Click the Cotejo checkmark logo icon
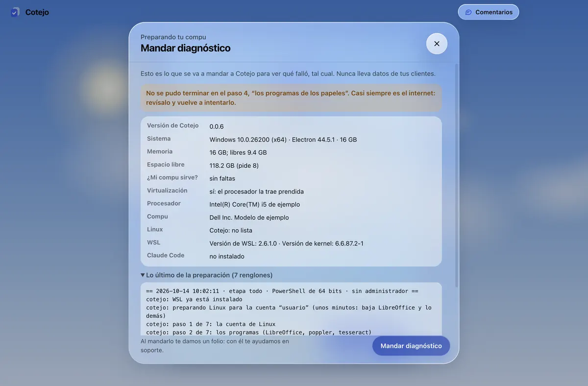This screenshot has height=386, width=588. [x=15, y=12]
